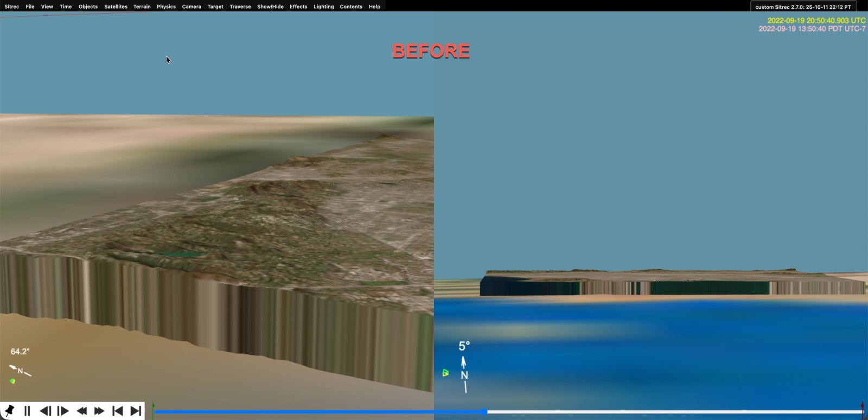Click the pin icon in playback bar
Viewport: 868px width, 420px height.
click(9, 411)
